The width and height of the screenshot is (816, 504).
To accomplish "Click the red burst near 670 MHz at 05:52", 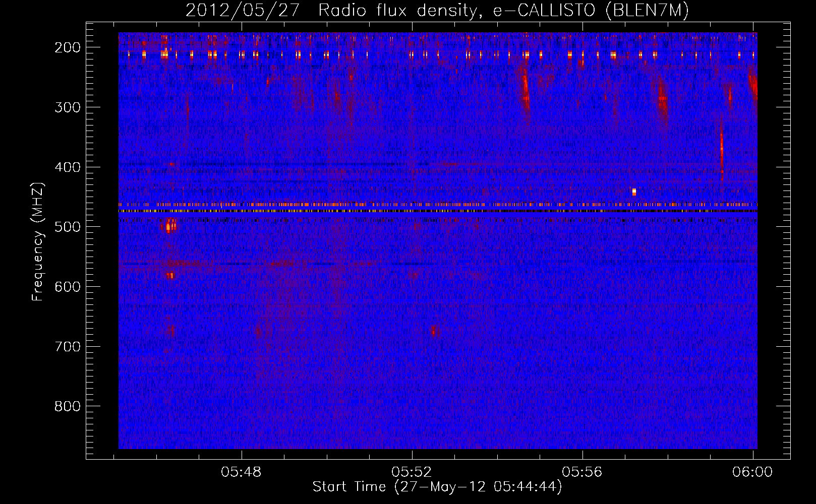I will coord(433,331).
